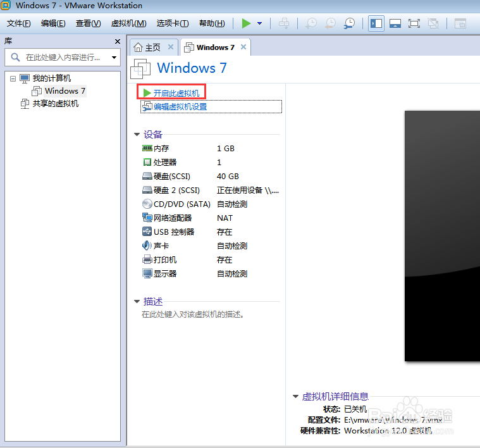Click the 1 GB memory value

click(x=226, y=149)
